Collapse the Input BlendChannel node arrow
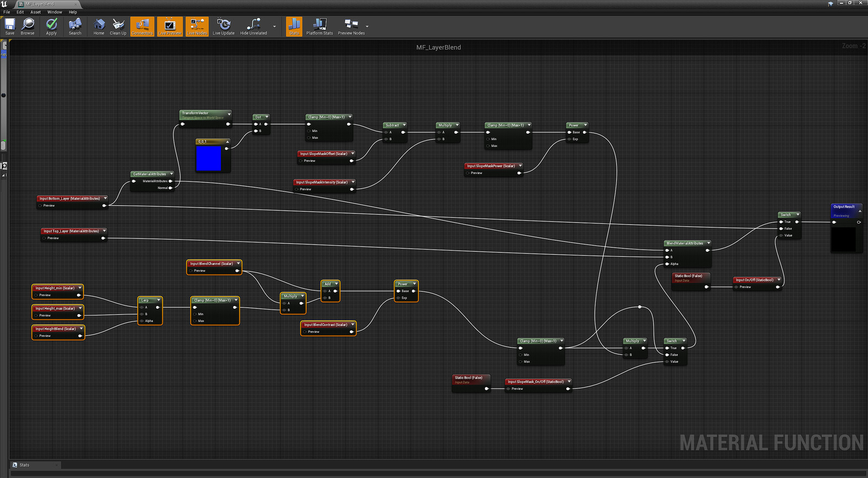868x478 pixels. (238, 263)
